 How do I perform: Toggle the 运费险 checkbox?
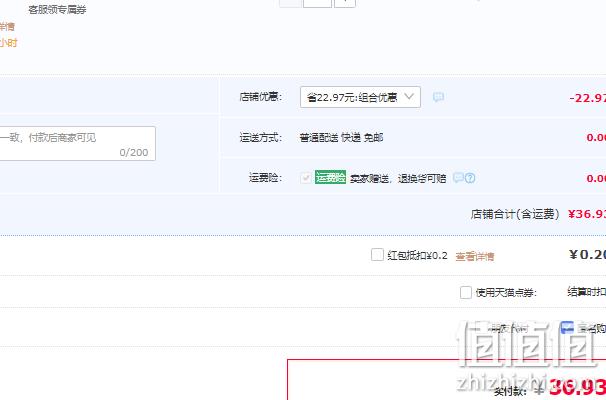click(x=306, y=178)
